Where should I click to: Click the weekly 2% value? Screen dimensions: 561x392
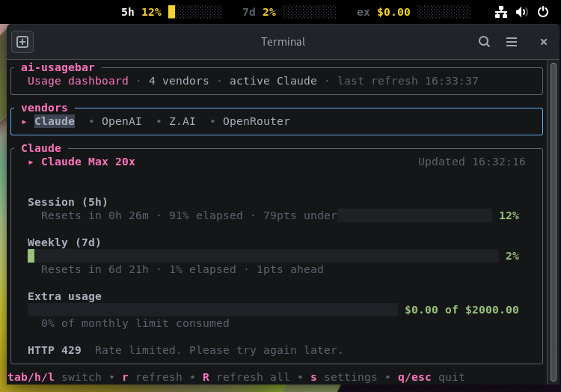(x=512, y=256)
